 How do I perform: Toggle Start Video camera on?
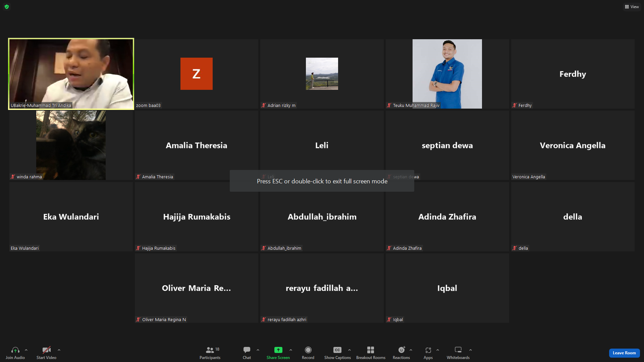[46, 350]
